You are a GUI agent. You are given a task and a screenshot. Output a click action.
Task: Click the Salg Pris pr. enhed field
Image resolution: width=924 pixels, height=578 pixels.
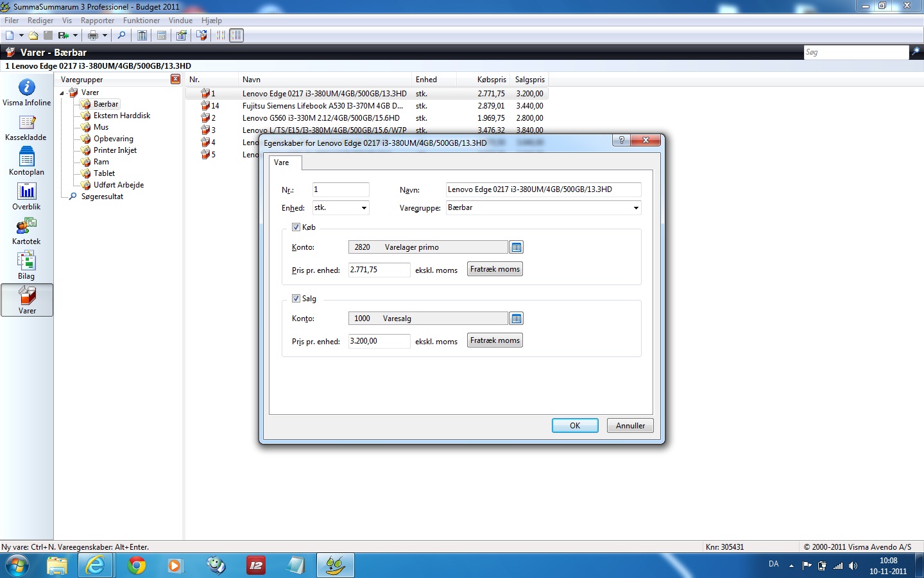[379, 341]
